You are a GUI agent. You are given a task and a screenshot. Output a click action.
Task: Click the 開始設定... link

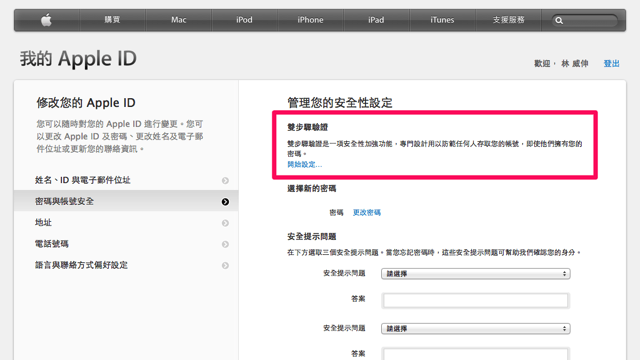coord(304,164)
